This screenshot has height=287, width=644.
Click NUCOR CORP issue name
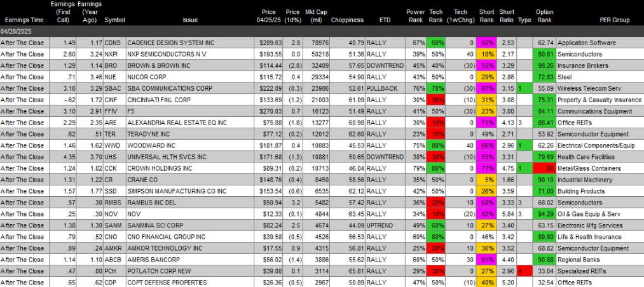pyautogui.click(x=147, y=77)
